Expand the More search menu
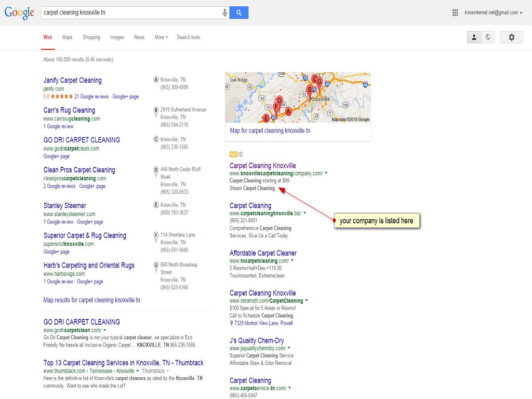532x399 pixels. [161, 37]
